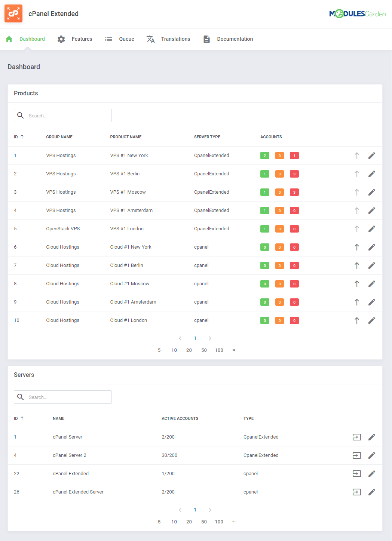This screenshot has height=541, width=392.
Task: Open the Dashboard tab
Action: tap(25, 39)
